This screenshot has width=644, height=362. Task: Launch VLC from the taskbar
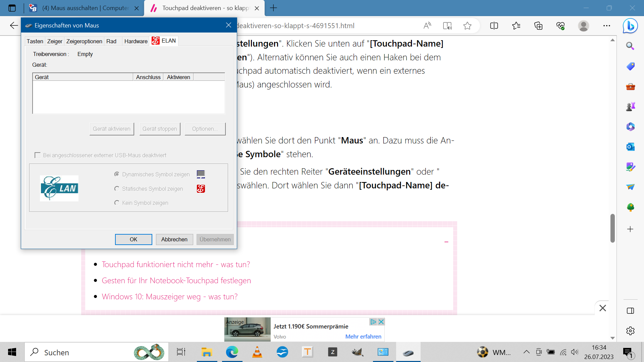tap(257, 352)
